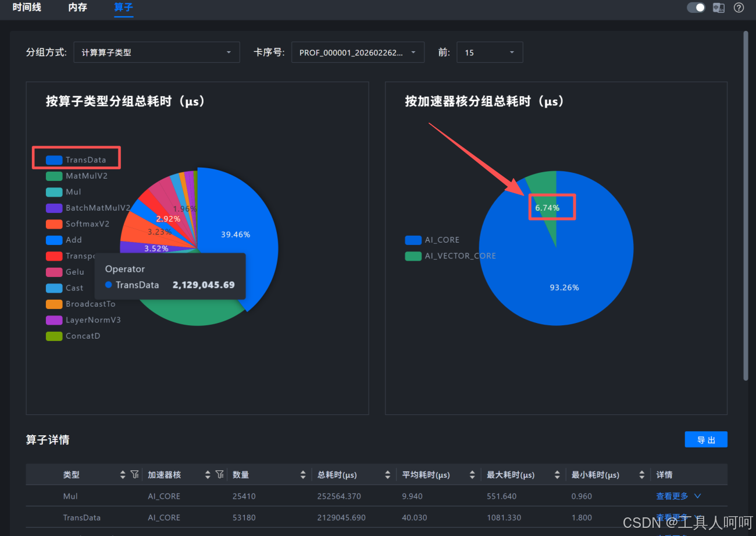Click total time value 2129045.690

click(341, 517)
